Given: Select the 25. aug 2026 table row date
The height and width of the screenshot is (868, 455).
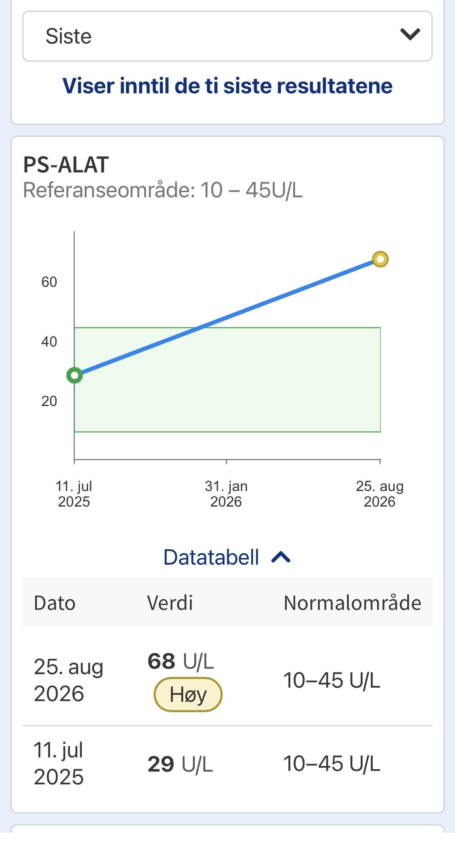Looking at the screenshot, I should click(68, 680).
